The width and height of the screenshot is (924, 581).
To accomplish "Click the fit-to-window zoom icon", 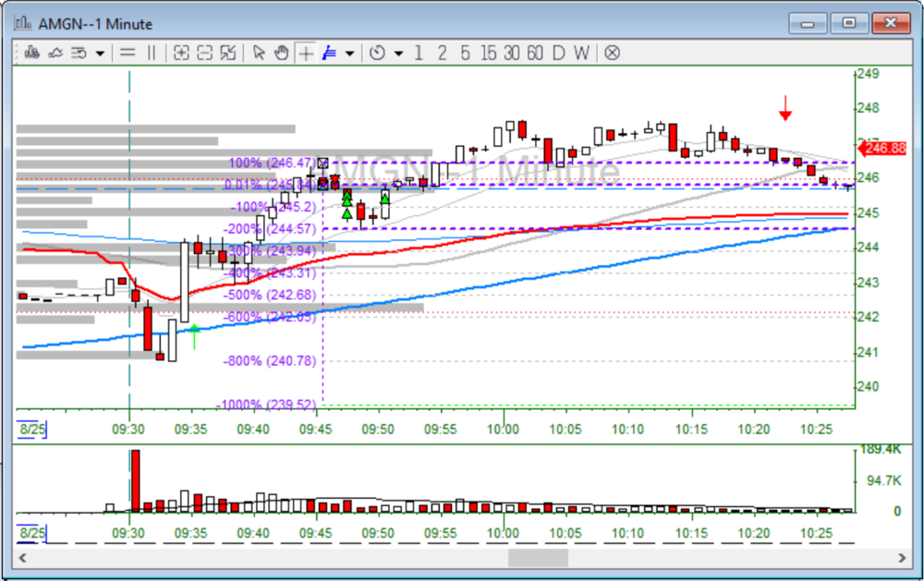I will pyautogui.click(x=228, y=53).
